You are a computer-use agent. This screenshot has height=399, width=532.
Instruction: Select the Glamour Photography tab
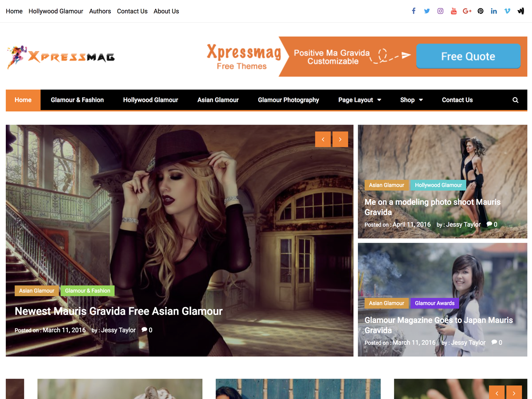pos(288,100)
